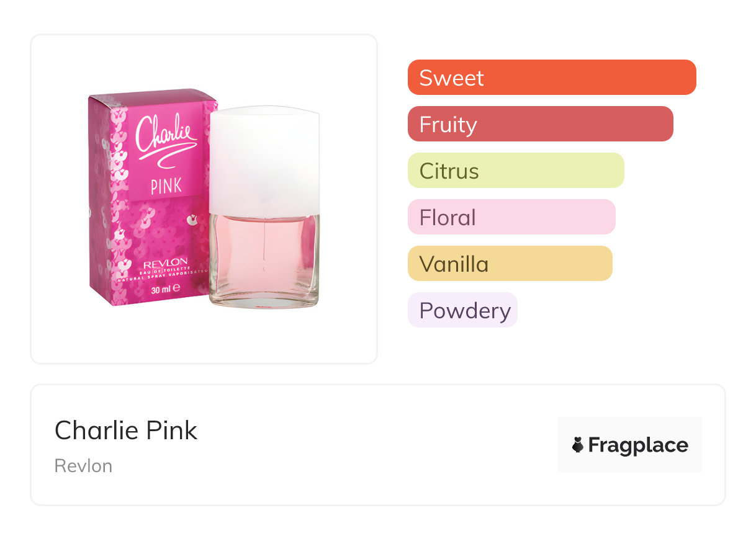Image resolution: width=756 pixels, height=536 pixels.
Task: Select the Sweet accord bar
Action: [x=552, y=78]
